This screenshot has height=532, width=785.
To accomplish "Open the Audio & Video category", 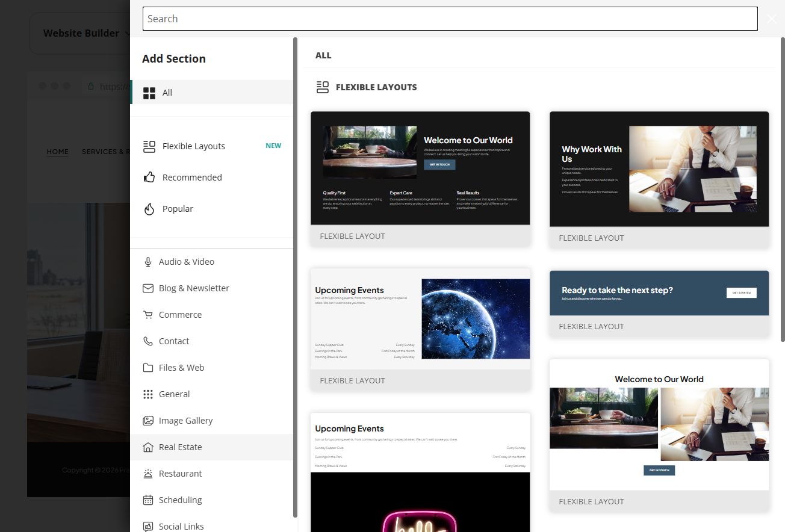I will (212, 262).
